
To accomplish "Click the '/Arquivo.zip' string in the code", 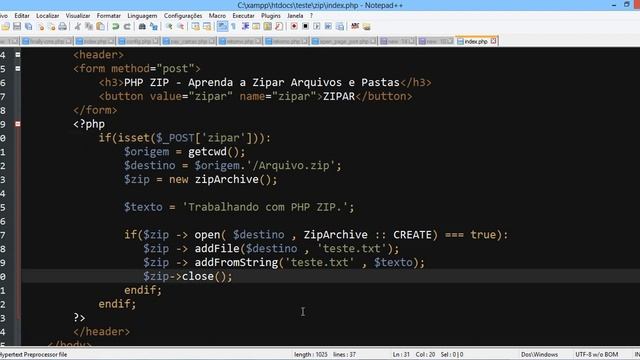I will (291, 166).
